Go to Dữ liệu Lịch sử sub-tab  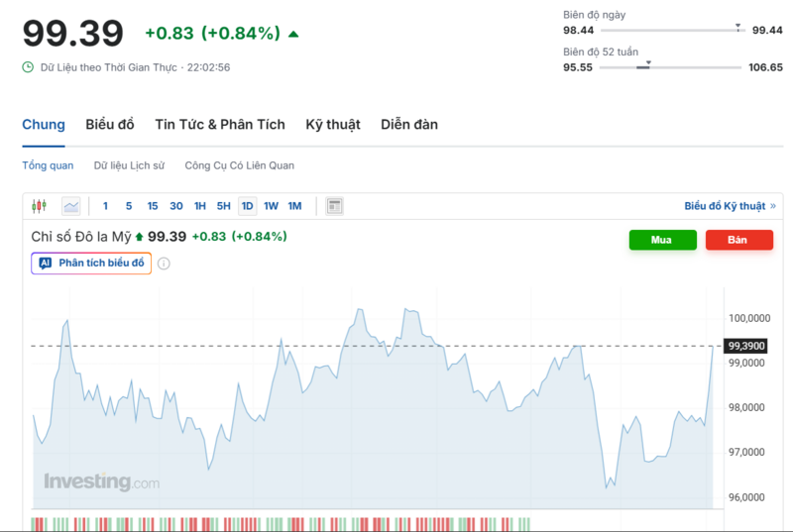pyautogui.click(x=129, y=165)
